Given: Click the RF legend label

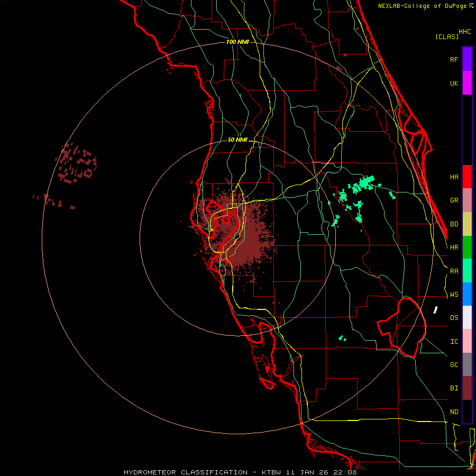Looking at the screenshot, I should pos(454,59).
